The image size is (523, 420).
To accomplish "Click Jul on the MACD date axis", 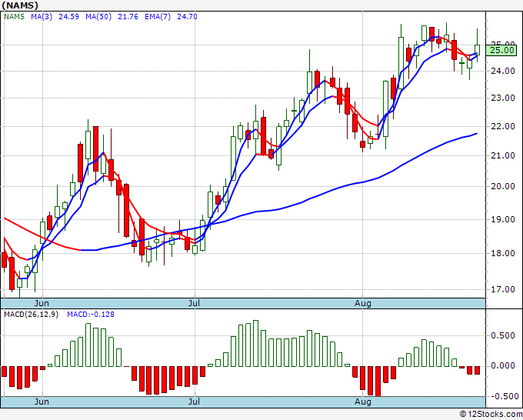I will click(194, 402).
